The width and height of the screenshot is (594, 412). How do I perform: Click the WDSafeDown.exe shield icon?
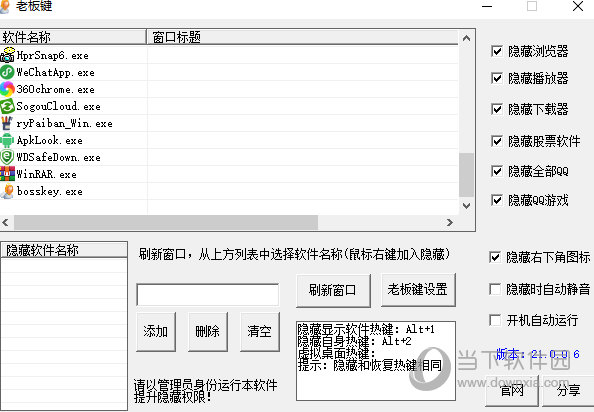click(7, 157)
